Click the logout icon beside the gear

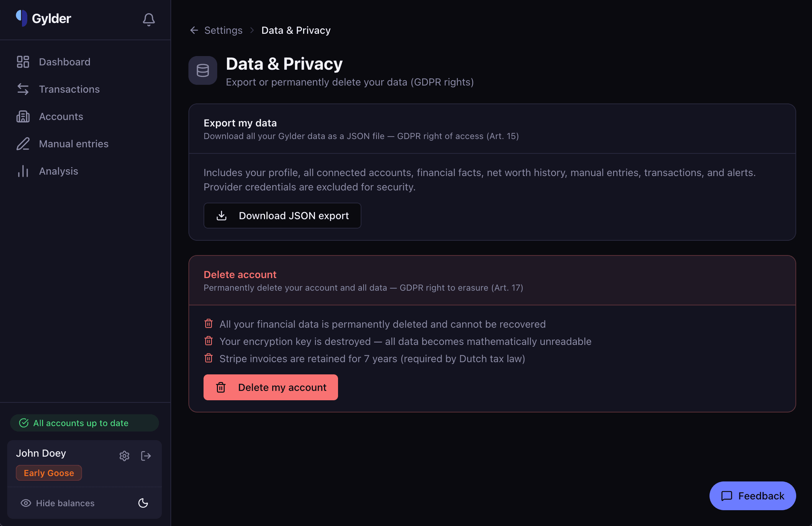coord(146,456)
